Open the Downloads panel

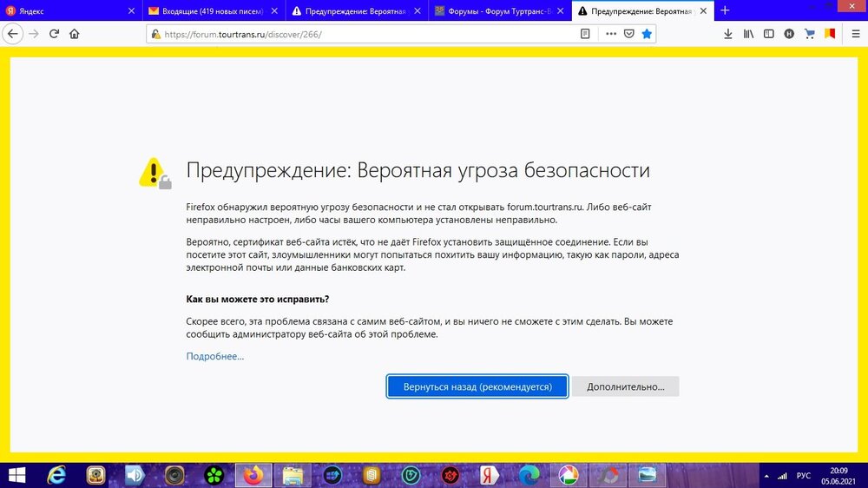pyautogui.click(x=727, y=34)
